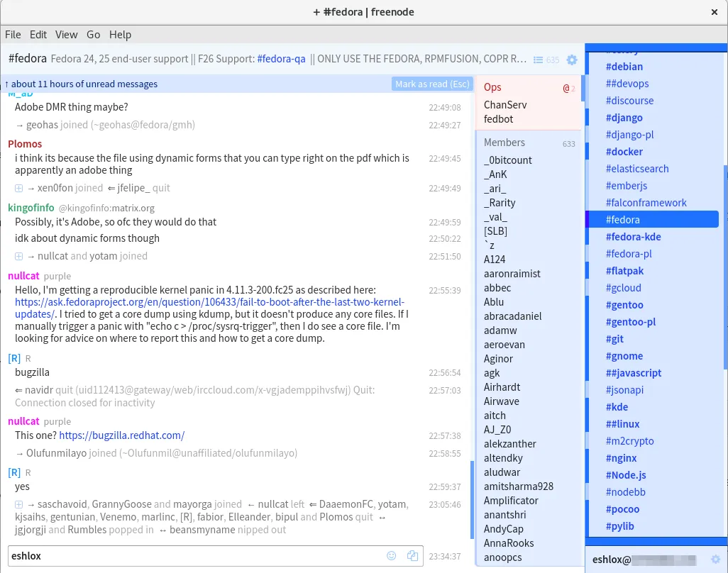Open the emoji picker in the message input

[x=391, y=555]
